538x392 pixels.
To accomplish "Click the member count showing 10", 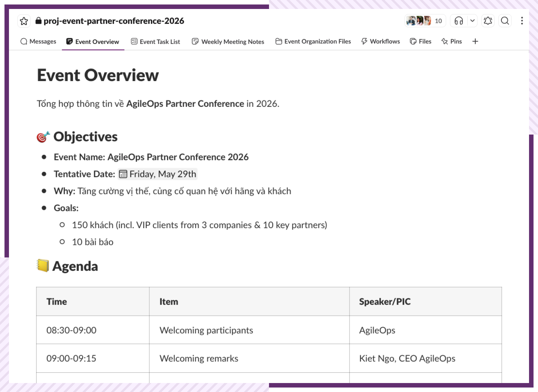I will (x=438, y=21).
